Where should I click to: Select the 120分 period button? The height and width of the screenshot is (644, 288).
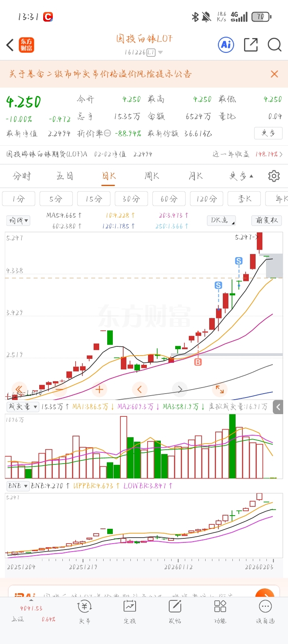[206, 199]
